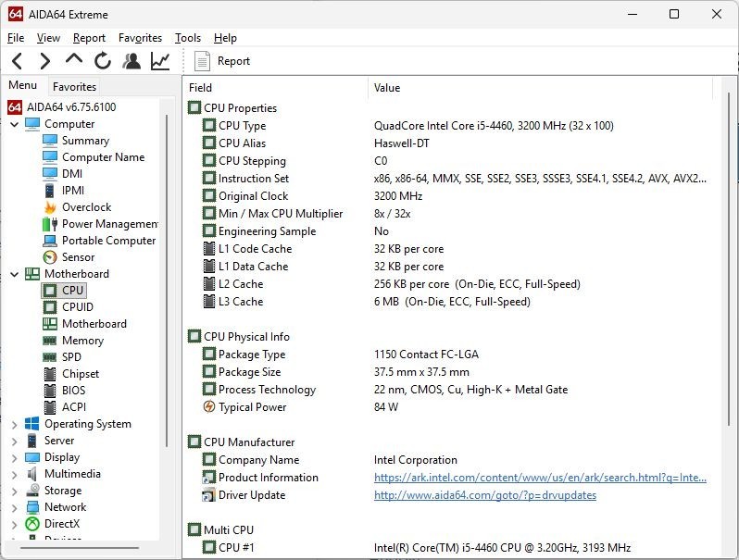Viewport: 739px width, 560px height.
Task: Open the File menu
Action: pos(16,38)
